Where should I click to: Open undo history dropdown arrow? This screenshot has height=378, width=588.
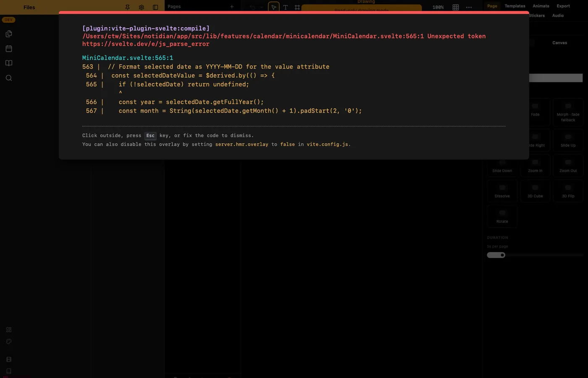(x=261, y=7)
